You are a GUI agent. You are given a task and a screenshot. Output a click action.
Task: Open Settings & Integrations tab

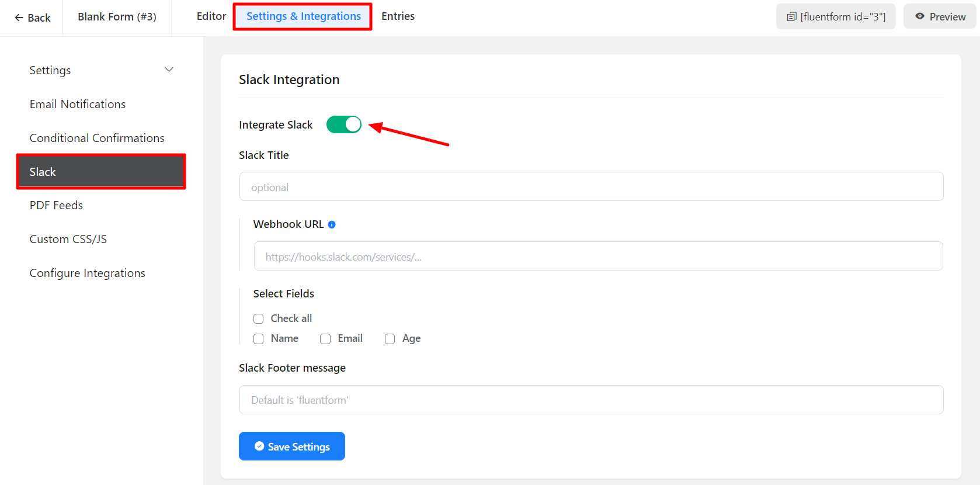coord(303,16)
